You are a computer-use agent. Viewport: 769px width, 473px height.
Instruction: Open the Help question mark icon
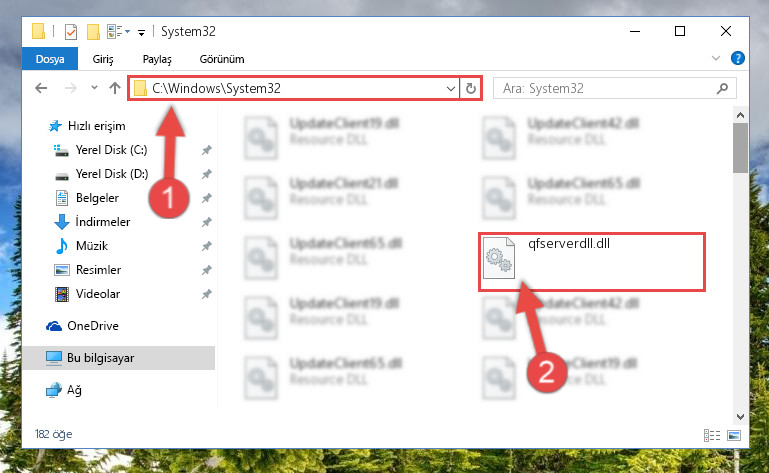tap(738, 58)
